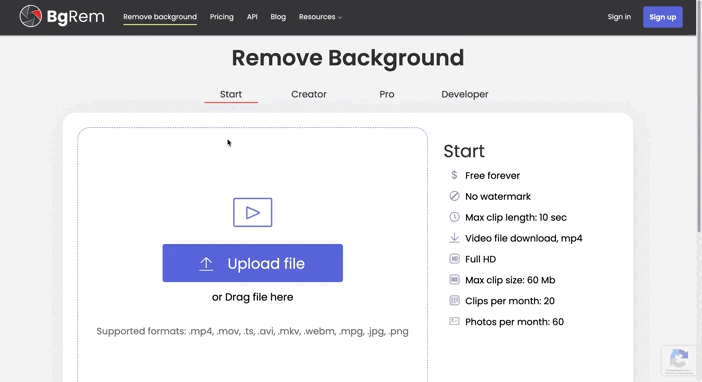Image resolution: width=702 pixels, height=382 pixels.
Task: Click the 'Start' plan heading in side panel
Action: [464, 151]
